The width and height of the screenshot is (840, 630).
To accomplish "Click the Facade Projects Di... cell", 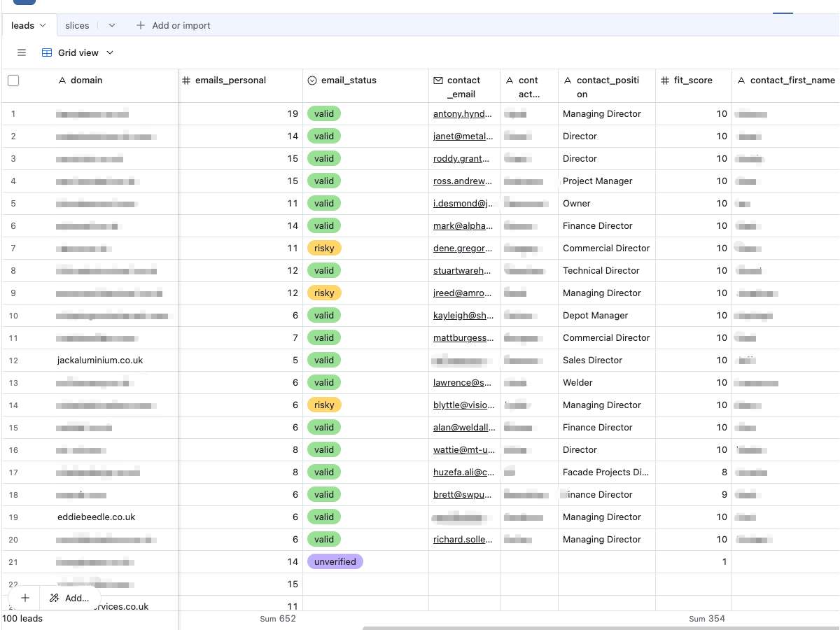I will [607, 472].
